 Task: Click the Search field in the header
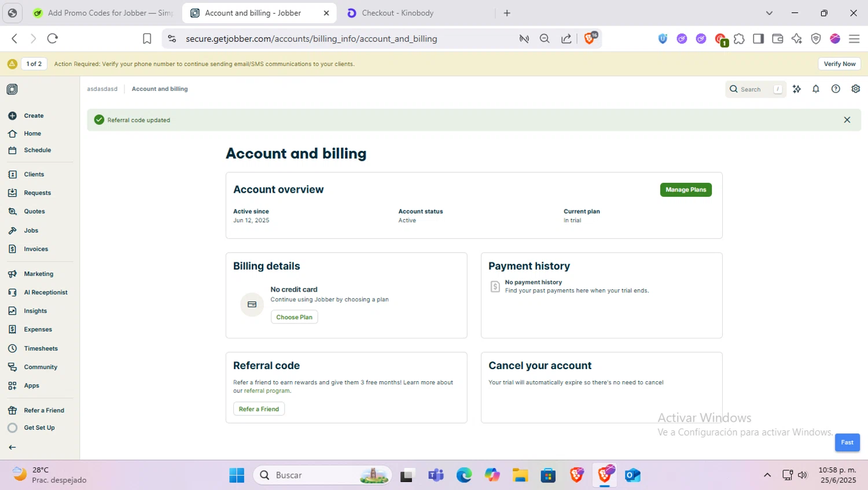756,89
